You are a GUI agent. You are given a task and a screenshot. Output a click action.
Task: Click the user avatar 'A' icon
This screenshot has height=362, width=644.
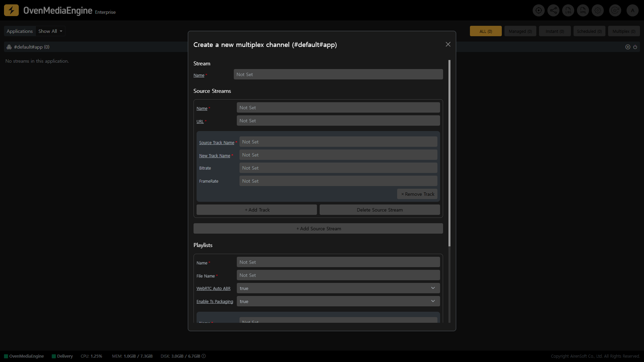pos(633,10)
